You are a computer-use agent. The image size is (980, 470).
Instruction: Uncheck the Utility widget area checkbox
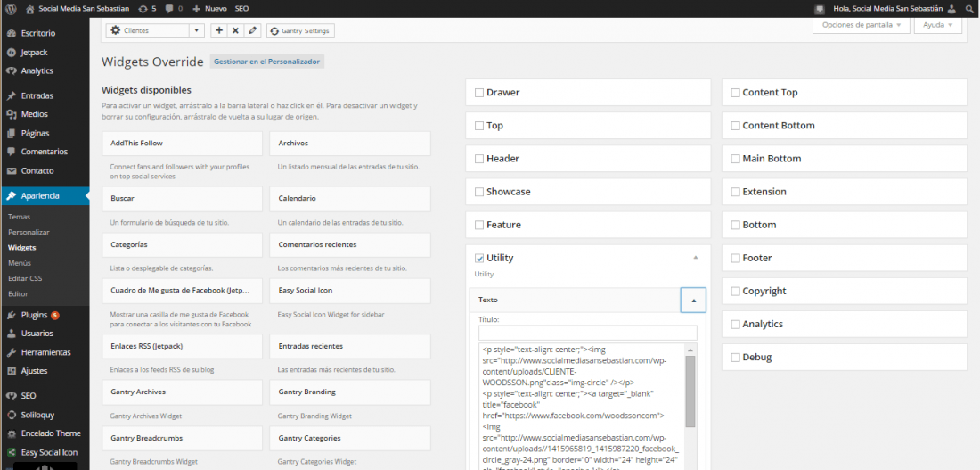[479, 258]
